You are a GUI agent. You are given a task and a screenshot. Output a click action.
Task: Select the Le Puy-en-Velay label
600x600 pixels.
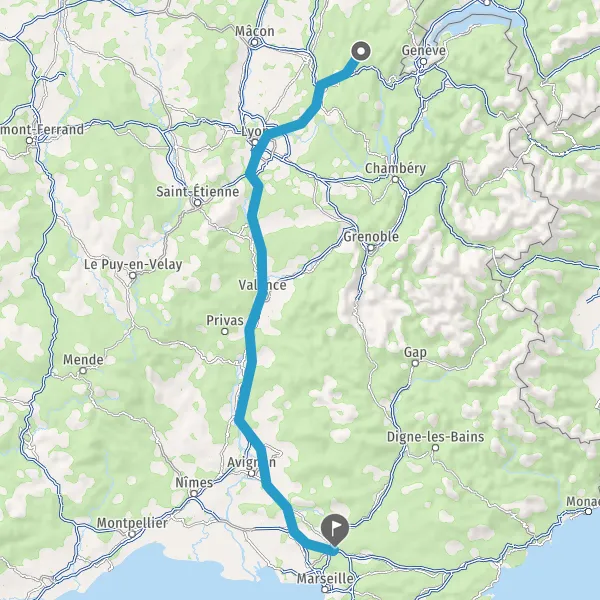(133, 264)
